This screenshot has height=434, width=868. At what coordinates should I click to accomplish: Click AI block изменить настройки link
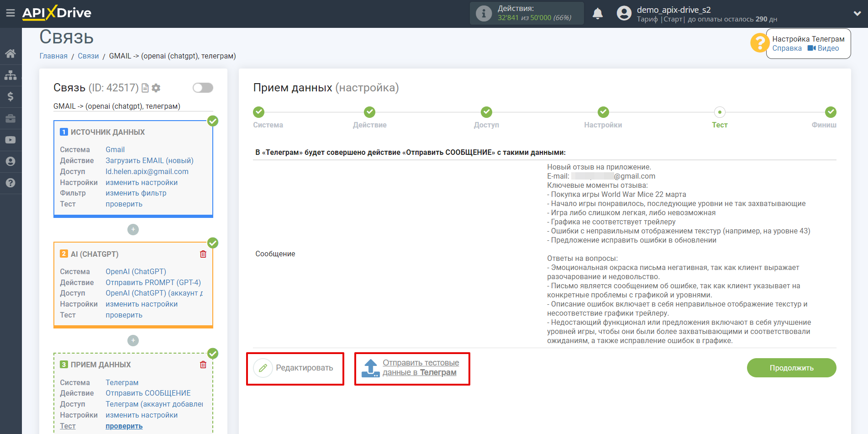click(142, 304)
